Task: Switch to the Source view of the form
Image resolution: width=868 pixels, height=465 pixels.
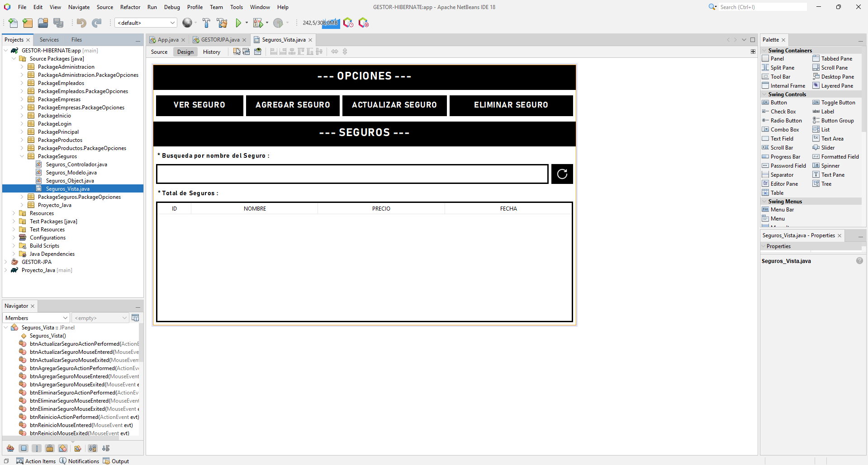Action: click(159, 52)
